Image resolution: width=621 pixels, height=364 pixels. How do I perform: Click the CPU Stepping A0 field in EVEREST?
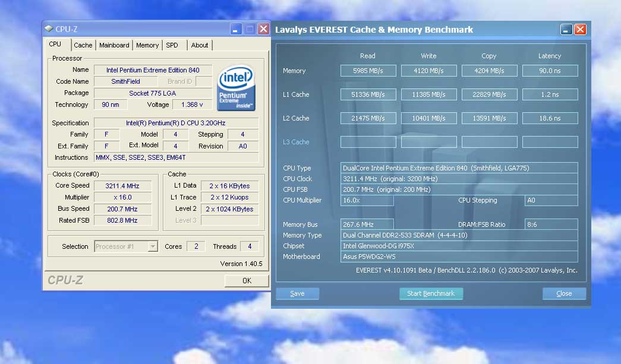[x=551, y=200]
